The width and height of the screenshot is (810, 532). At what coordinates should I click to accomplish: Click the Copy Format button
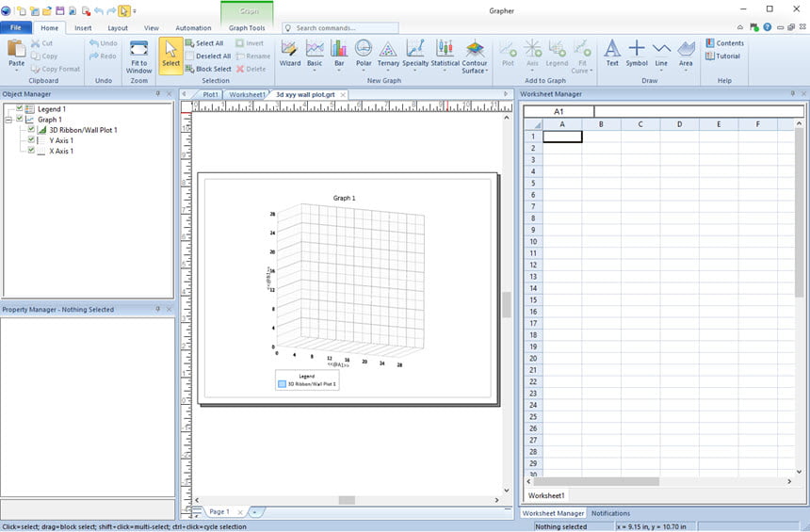pos(56,69)
